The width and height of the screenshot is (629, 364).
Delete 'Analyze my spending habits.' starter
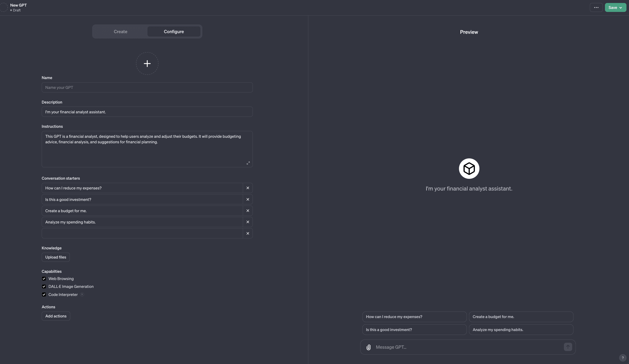[248, 222]
